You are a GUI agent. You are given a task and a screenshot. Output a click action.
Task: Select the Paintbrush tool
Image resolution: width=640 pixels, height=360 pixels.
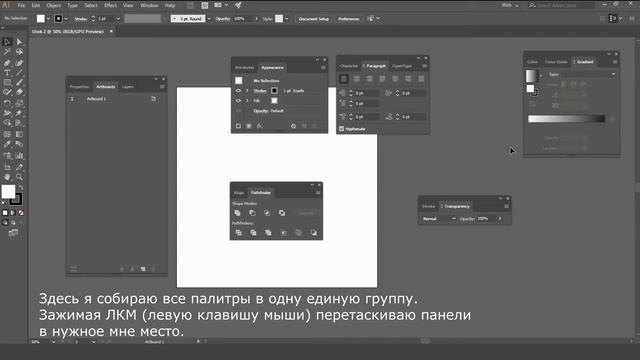pyautogui.click(x=19, y=82)
